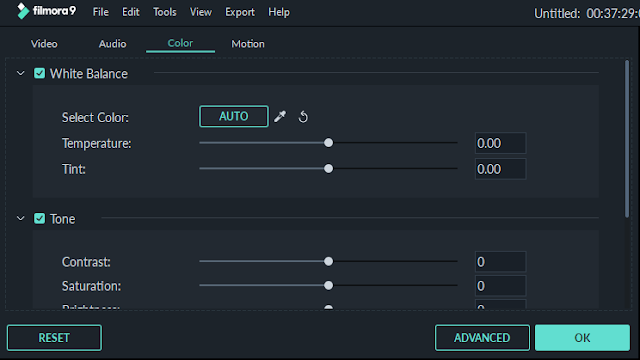Open the View menu
640x360 pixels.
pyautogui.click(x=200, y=12)
